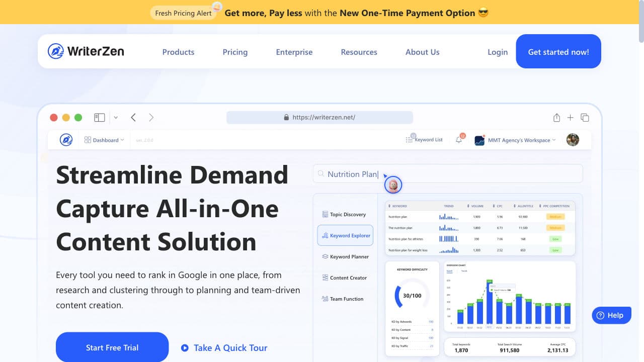This screenshot has width=644, height=362.
Task: Open the Help widget
Action: pyautogui.click(x=611, y=315)
